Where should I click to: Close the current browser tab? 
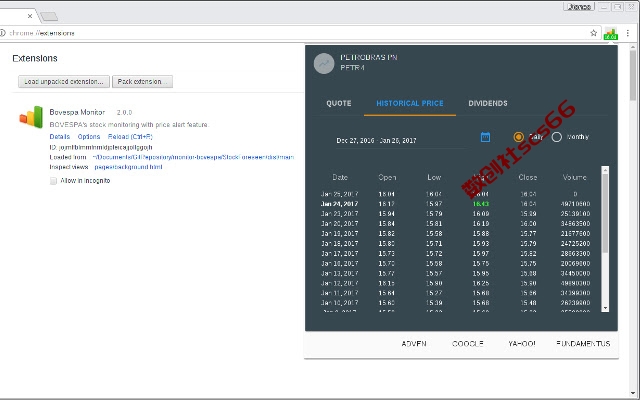[x=30, y=16]
